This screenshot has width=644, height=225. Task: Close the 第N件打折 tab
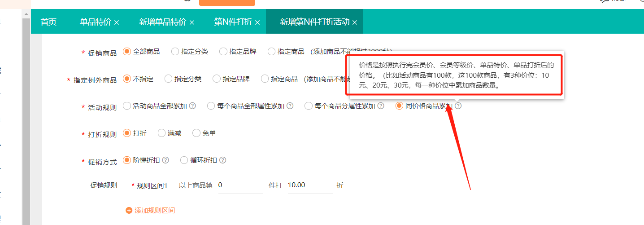(257, 22)
